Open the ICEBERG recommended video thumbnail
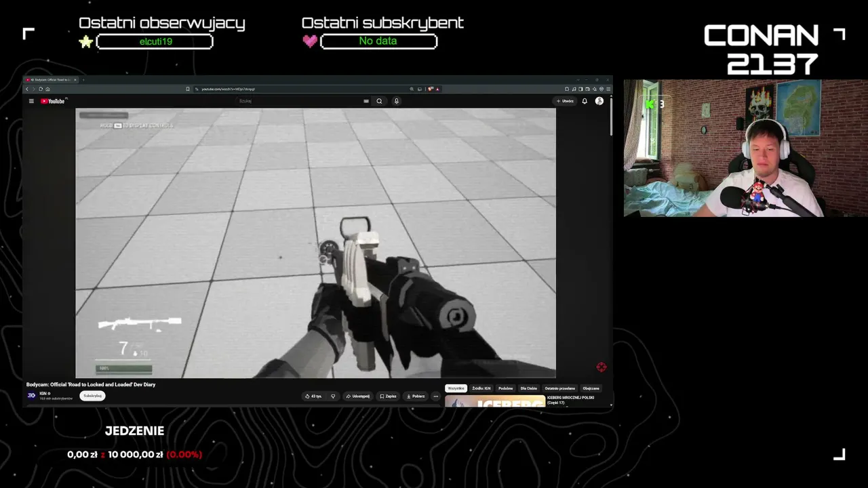Viewport: 868px width, 488px height. click(495, 401)
